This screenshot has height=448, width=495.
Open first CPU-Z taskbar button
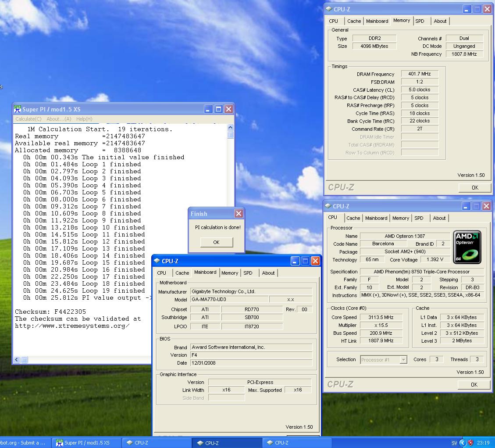156,443
